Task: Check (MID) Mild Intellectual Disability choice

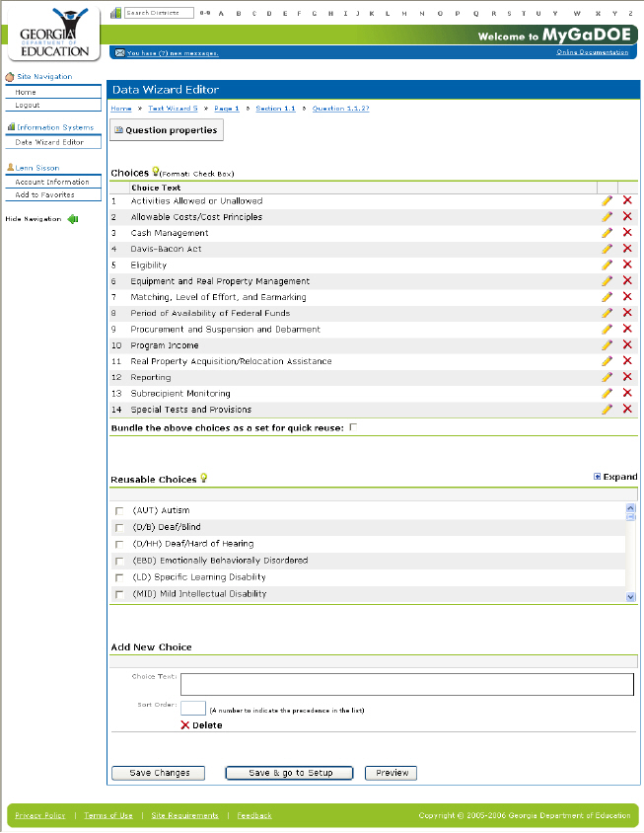Action: click(119, 594)
